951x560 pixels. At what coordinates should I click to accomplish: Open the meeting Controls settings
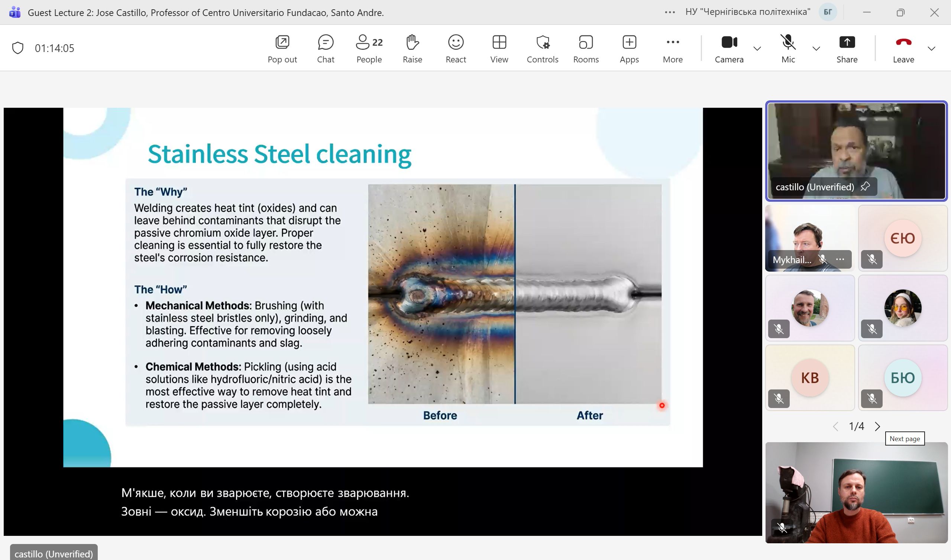542,49
